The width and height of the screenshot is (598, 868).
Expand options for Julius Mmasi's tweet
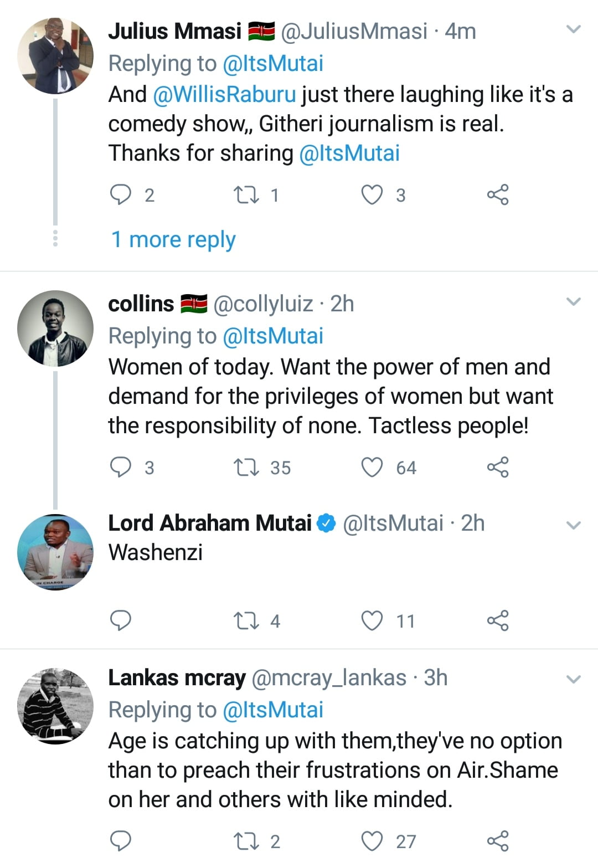[x=574, y=29]
